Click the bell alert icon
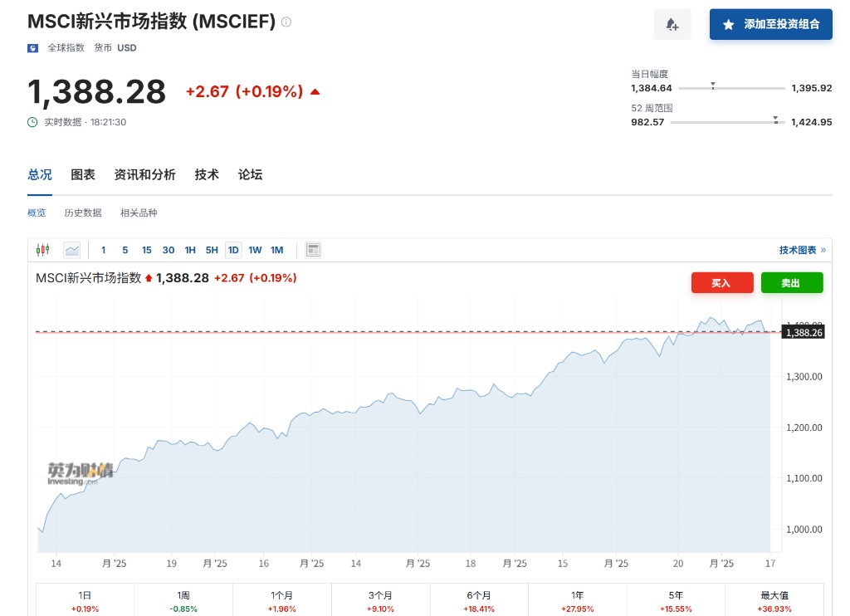 (x=672, y=25)
